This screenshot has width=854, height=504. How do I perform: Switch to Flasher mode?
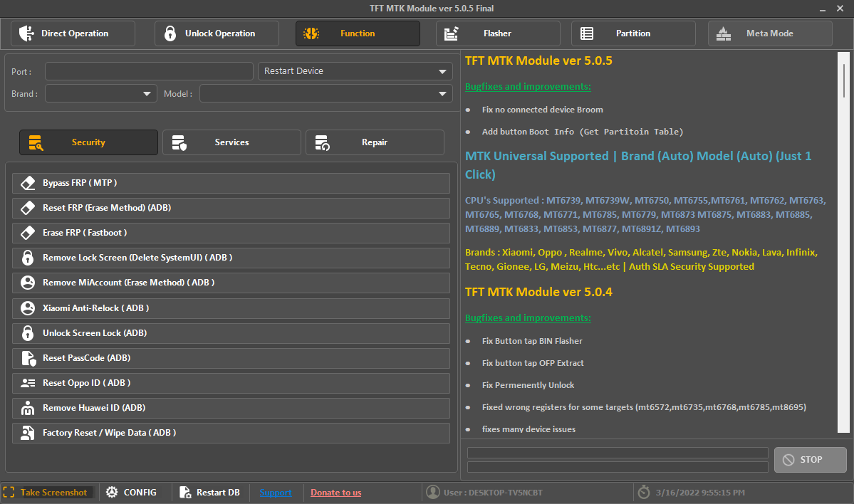pos(496,33)
